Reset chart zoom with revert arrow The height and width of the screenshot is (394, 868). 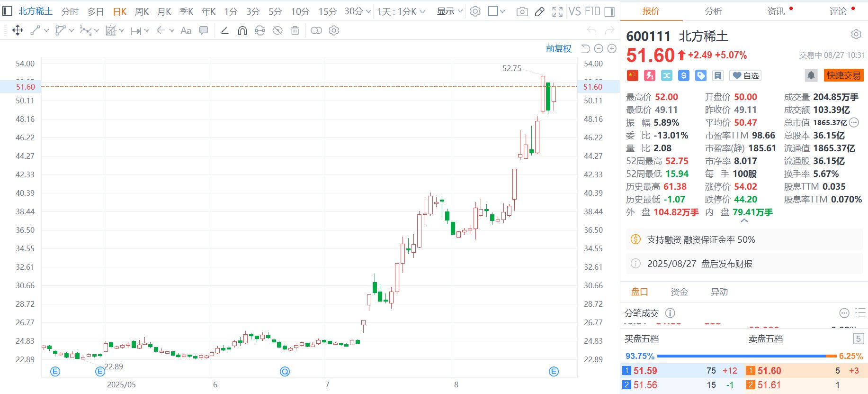[x=585, y=48]
